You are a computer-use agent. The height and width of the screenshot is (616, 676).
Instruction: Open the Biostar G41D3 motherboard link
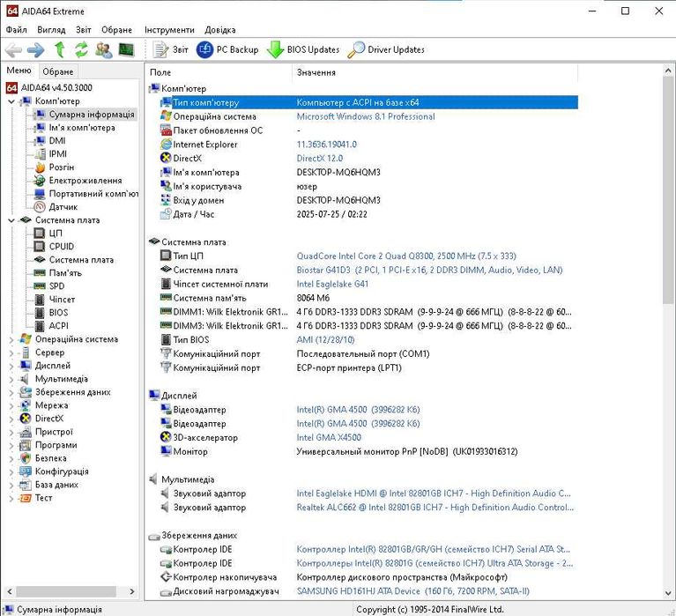tap(429, 270)
